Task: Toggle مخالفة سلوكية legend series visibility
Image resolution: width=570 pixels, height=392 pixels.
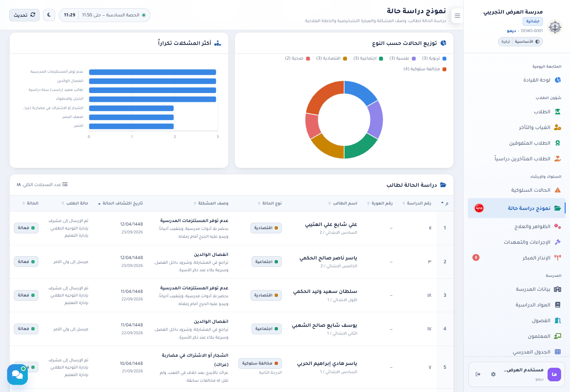Action: (x=425, y=69)
